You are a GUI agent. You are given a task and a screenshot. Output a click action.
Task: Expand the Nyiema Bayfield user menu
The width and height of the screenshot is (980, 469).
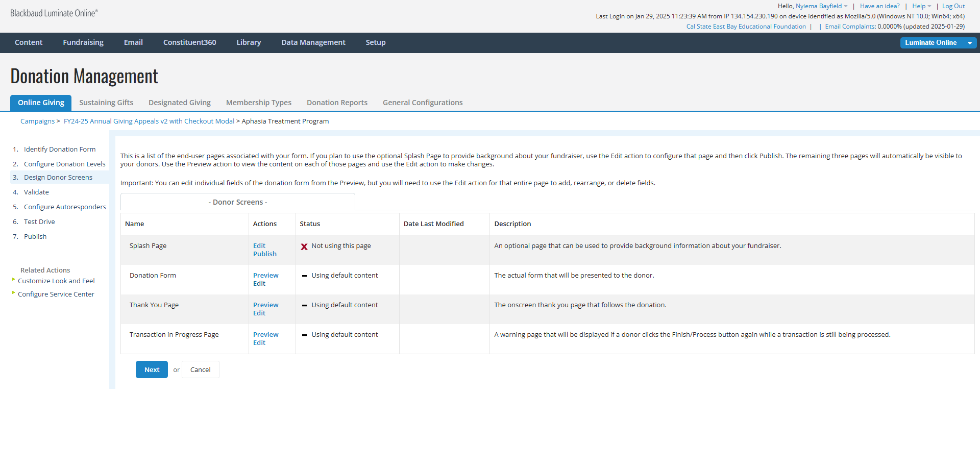click(x=821, y=6)
